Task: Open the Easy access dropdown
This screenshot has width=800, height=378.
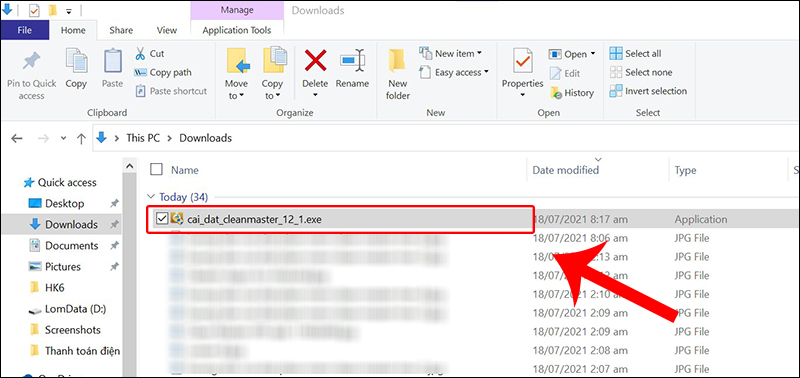Action: point(454,72)
